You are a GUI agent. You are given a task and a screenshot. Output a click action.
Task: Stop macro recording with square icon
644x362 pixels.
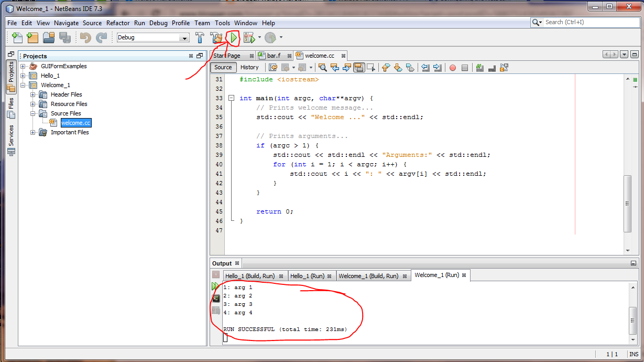[x=465, y=68]
